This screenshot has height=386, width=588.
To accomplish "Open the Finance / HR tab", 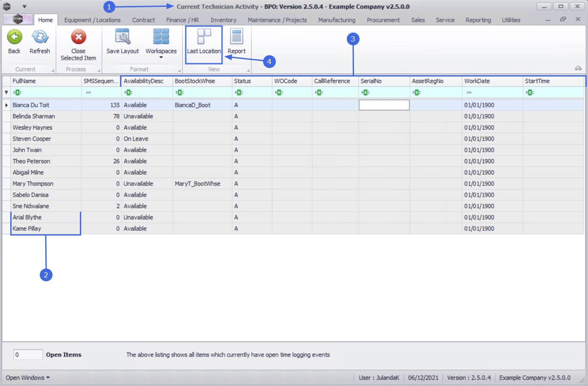I will click(x=183, y=20).
